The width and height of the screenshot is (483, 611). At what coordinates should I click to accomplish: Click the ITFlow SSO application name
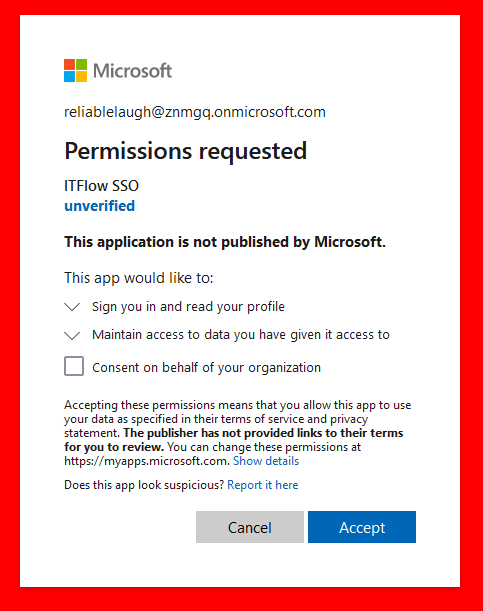coord(101,186)
